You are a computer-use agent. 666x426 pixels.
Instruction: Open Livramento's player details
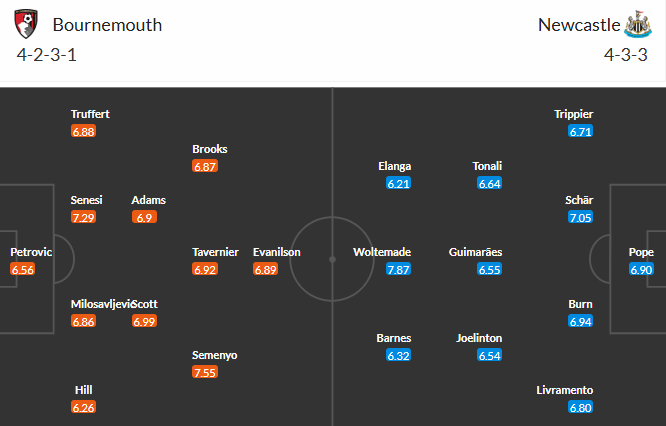[565, 390]
